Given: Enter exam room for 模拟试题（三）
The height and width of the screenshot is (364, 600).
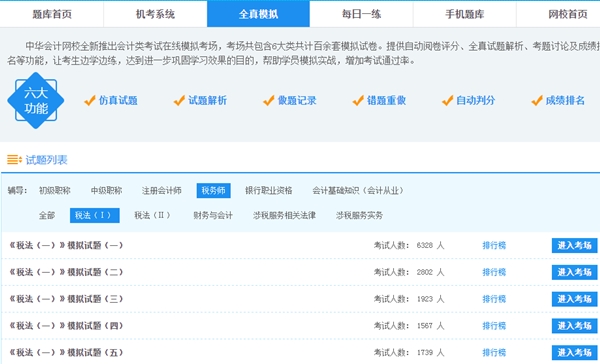Looking at the screenshot, I should [x=574, y=299].
